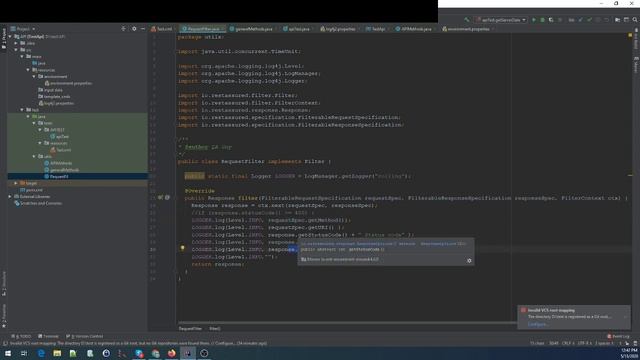Screen dimensions: 640x360
Task: Open the Event Log
Action: coord(618,336)
